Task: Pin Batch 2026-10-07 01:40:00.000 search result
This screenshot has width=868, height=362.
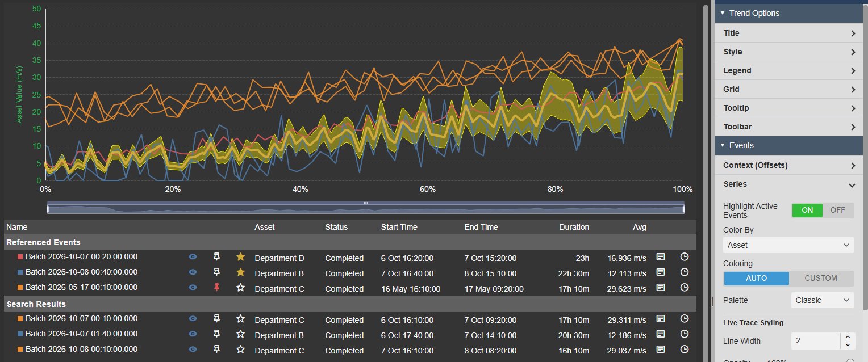Action: [x=216, y=334]
